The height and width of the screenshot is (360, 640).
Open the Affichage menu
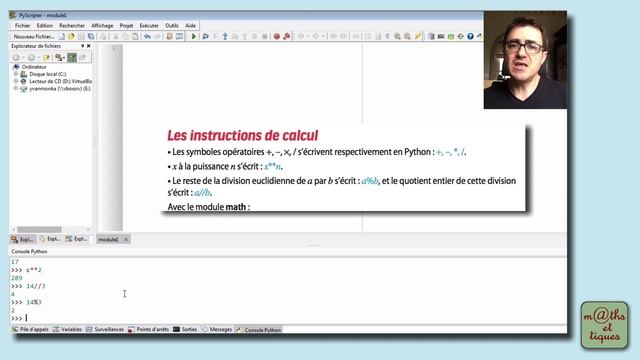102,25
